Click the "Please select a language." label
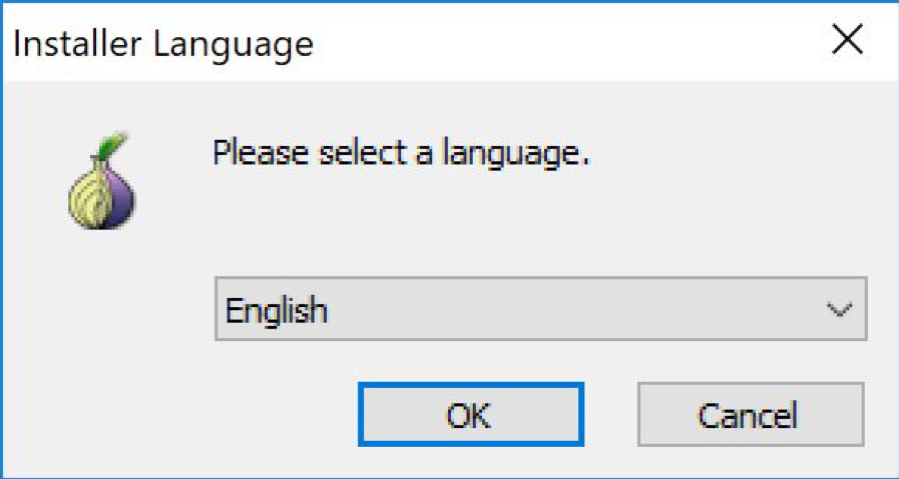 [x=401, y=153]
